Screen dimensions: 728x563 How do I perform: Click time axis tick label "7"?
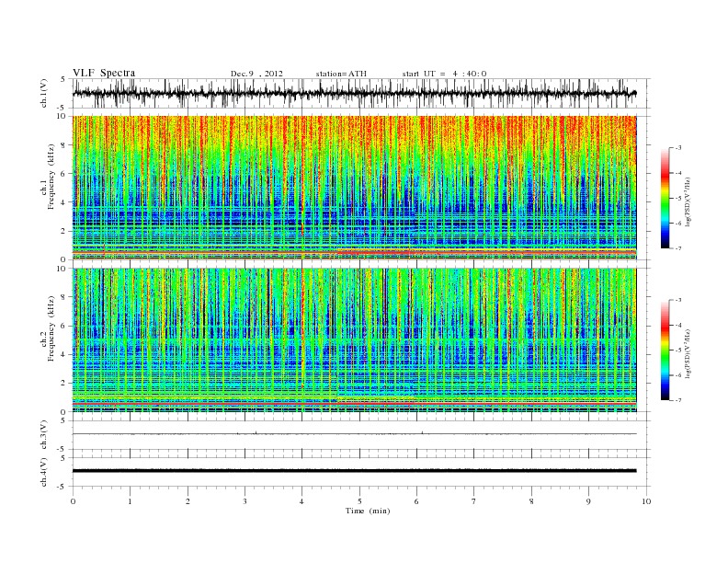point(474,501)
